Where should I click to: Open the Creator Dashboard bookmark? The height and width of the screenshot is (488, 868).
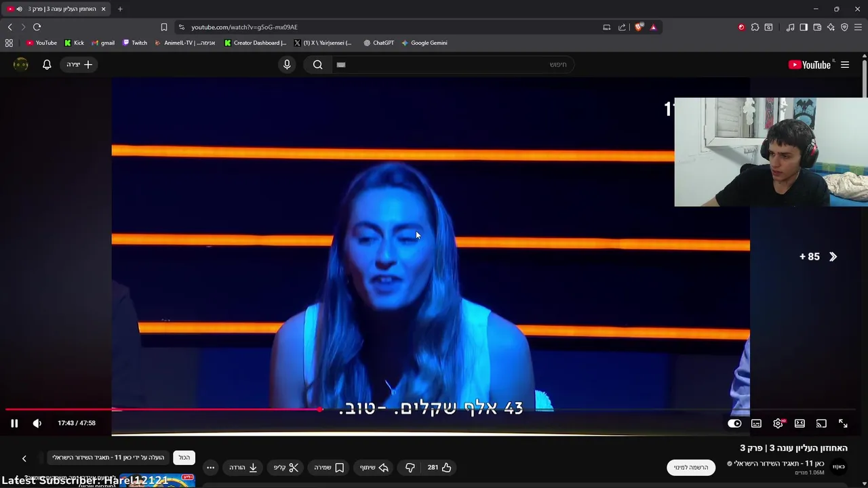(256, 43)
